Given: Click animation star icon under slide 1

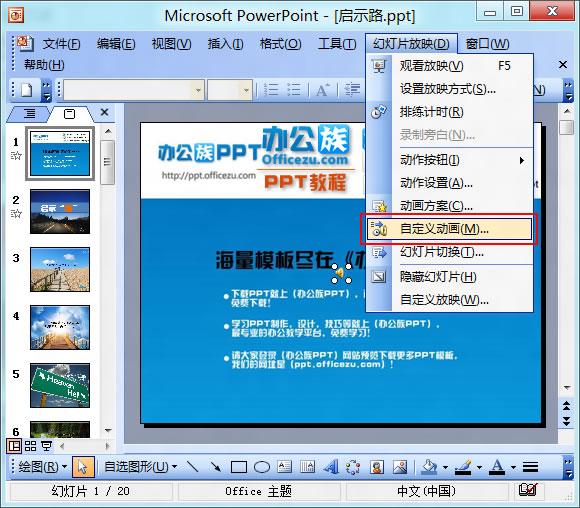Looking at the screenshot, I should (16, 156).
